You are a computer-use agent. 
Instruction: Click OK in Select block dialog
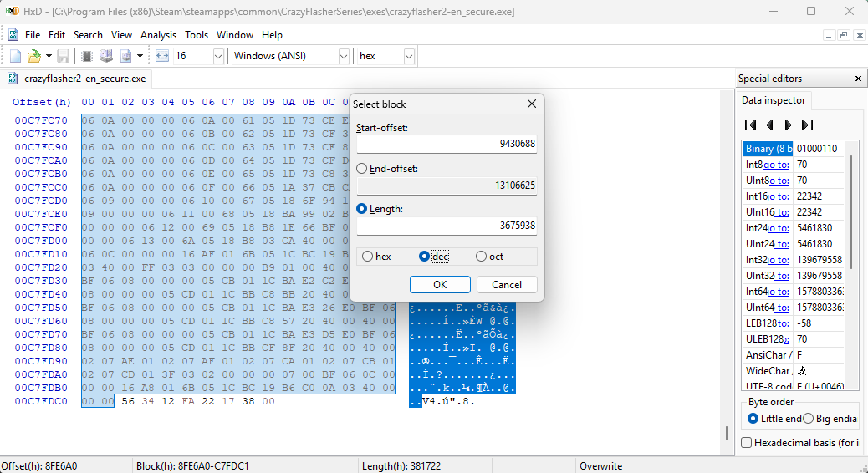point(440,285)
